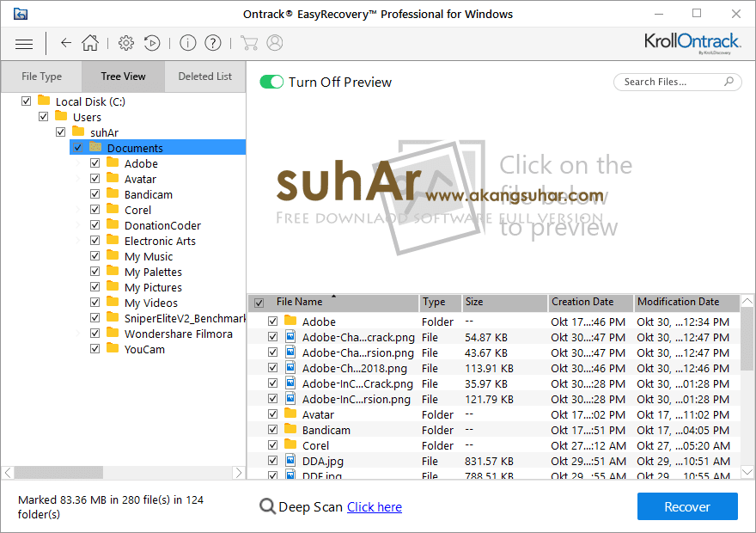Open the user account icon
Image resolution: width=756 pixels, height=533 pixels.
[x=275, y=43]
